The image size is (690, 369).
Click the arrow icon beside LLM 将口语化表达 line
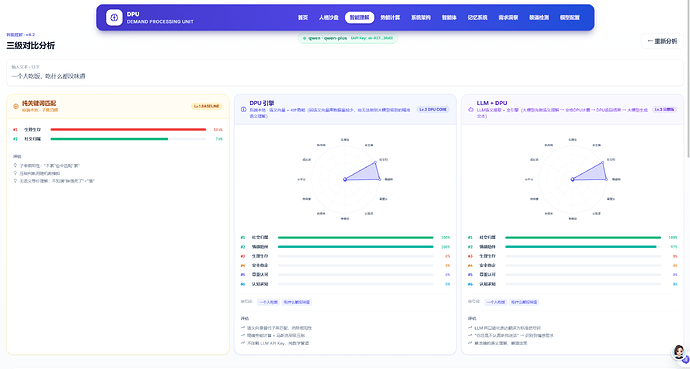point(470,328)
